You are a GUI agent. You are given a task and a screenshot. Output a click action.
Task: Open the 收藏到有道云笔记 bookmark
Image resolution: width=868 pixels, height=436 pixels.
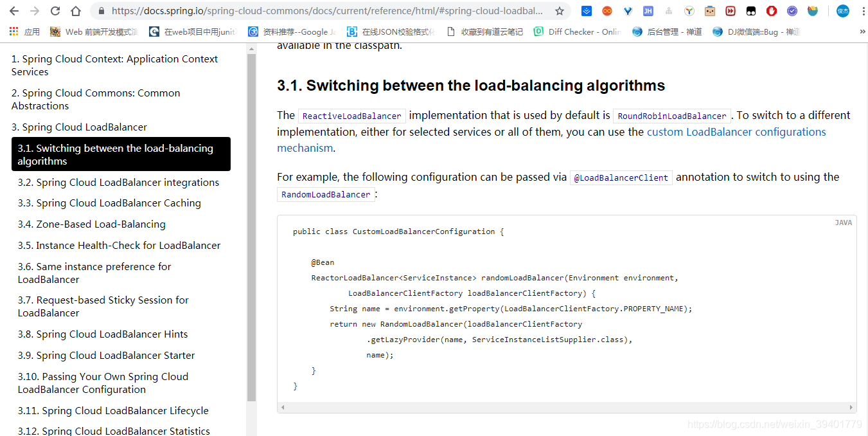click(484, 32)
